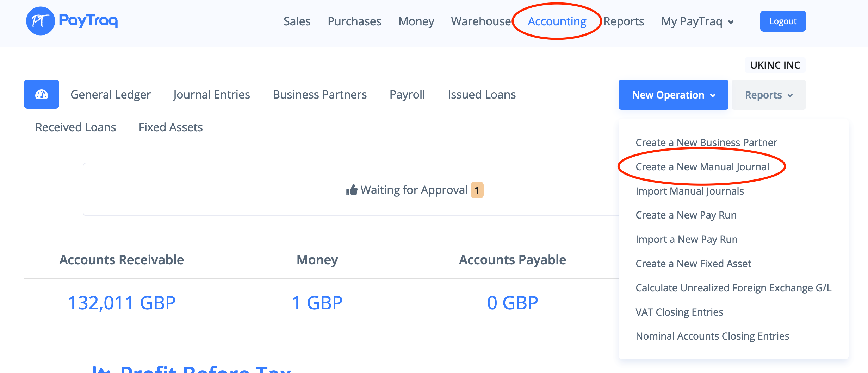Image resolution: width=868 pixels, height=373 pixels.
Task: Select Create a New Business Partner
Action: point(706,143)
